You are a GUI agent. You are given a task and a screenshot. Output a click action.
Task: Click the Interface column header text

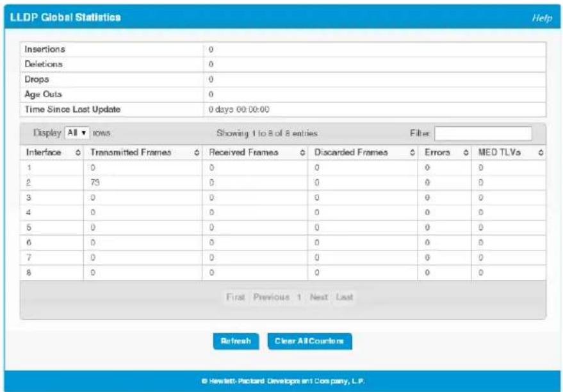44,152
